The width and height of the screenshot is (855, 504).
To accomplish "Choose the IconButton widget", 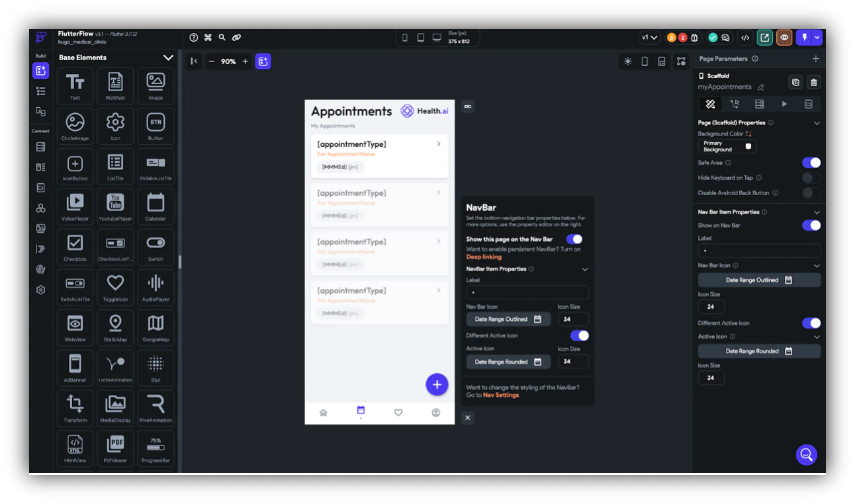I will point(75,167).
